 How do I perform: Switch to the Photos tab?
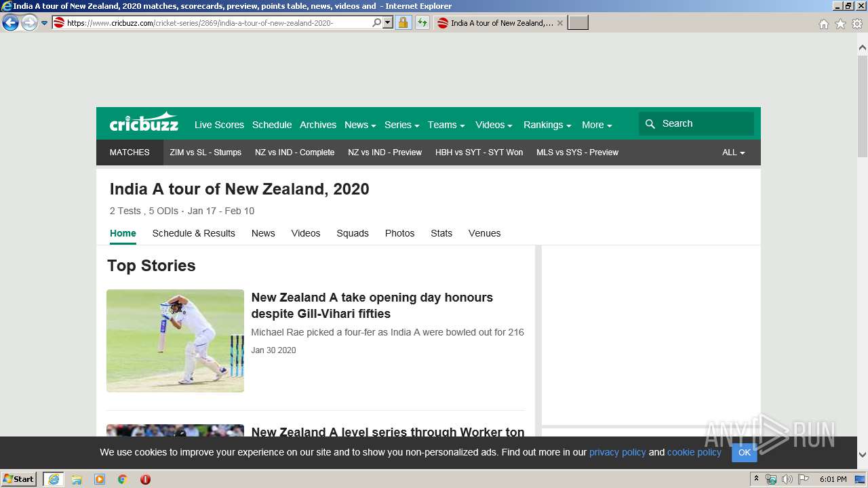[400, 233]
